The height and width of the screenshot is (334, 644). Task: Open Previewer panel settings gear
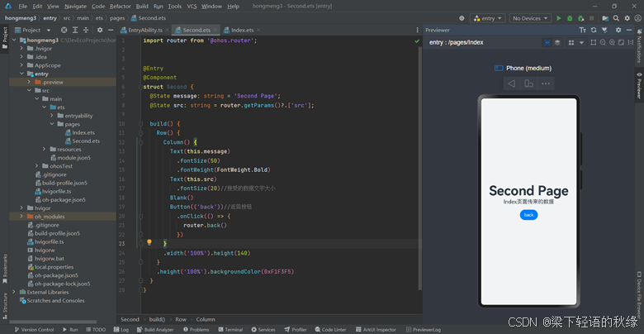(618, 30)
